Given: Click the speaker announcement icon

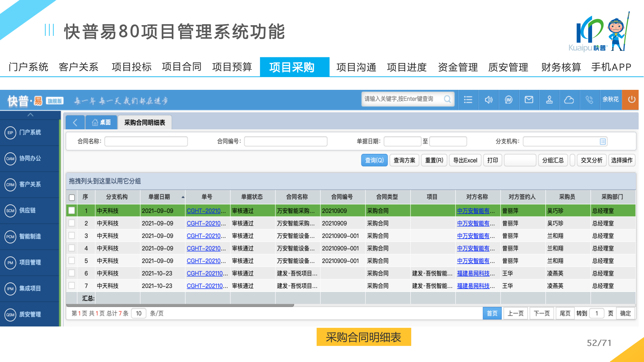Looking at the screenshot, I should tap(488, 100).
